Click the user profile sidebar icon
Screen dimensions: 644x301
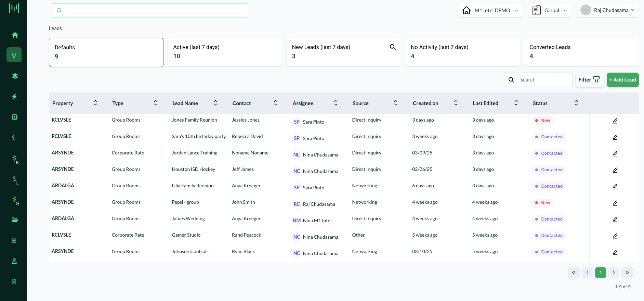tap(14, 261)
